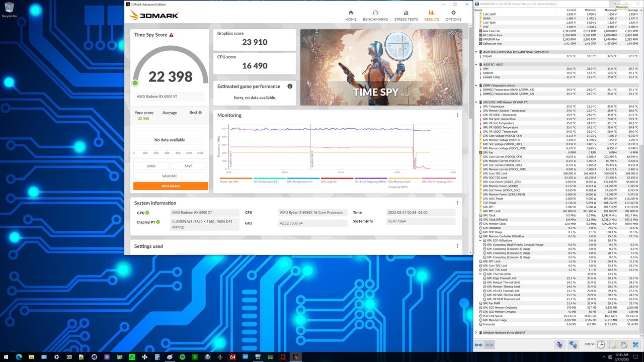This screenshot has width=644, height=362.
Task: Click HWiNFO logging start icon
Action: [612, 345]
